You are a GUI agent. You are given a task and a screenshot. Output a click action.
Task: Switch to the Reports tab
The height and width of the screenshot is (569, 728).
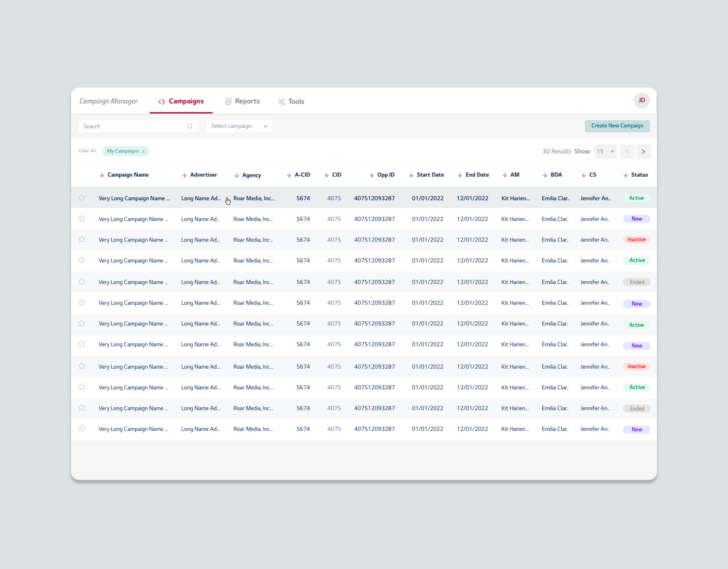pyautogui.click(x=242, y=101)
